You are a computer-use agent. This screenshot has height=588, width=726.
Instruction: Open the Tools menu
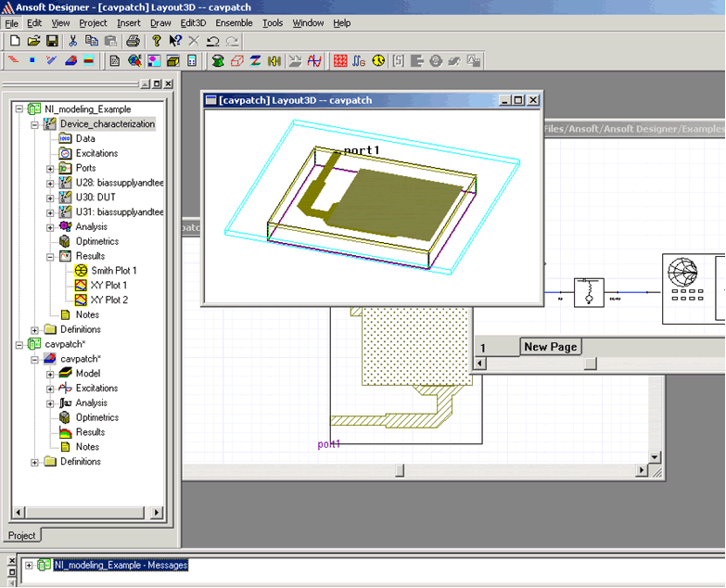(x=273, y=23)
